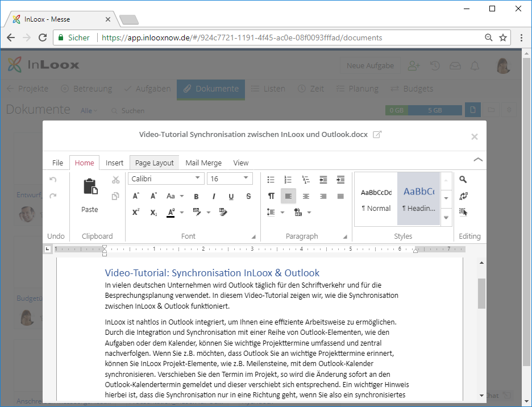The height and width of the screenshot is (407, 532).
Task: Decrease font size with the shrink font icon
Action: click(153, 196)
